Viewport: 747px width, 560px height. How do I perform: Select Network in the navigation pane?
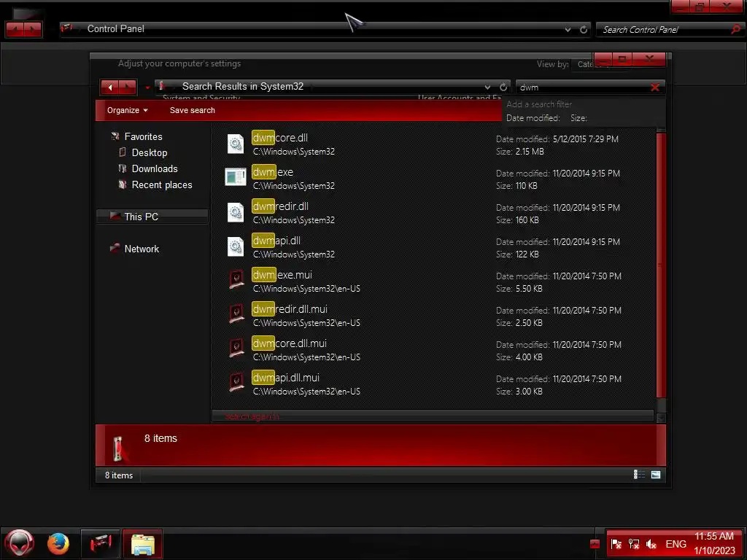(x=142, y=249)
